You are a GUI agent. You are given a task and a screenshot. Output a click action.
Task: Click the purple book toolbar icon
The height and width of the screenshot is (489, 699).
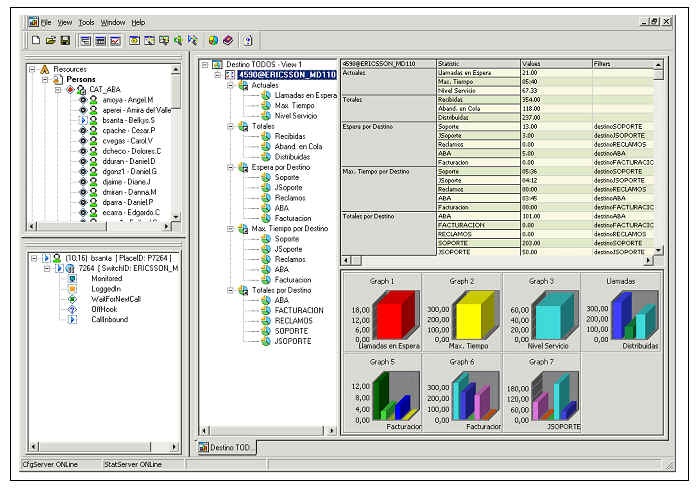(x=228, y=41)
